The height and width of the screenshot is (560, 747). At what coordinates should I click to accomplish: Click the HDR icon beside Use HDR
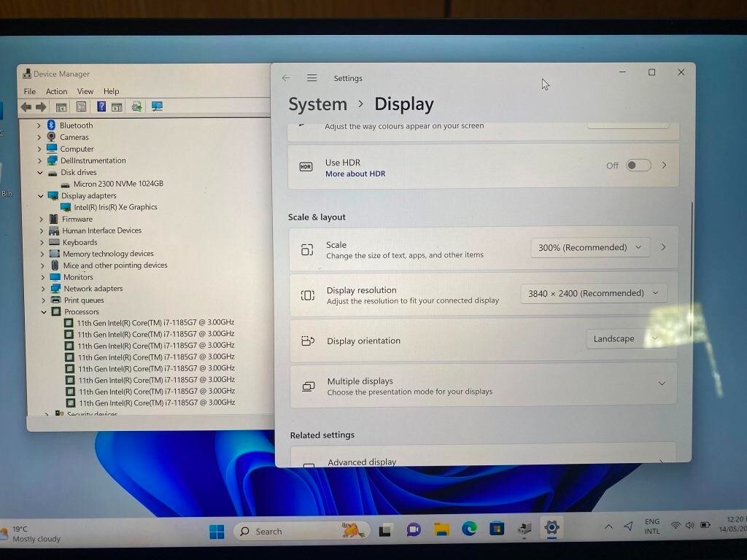pos(306,167)
